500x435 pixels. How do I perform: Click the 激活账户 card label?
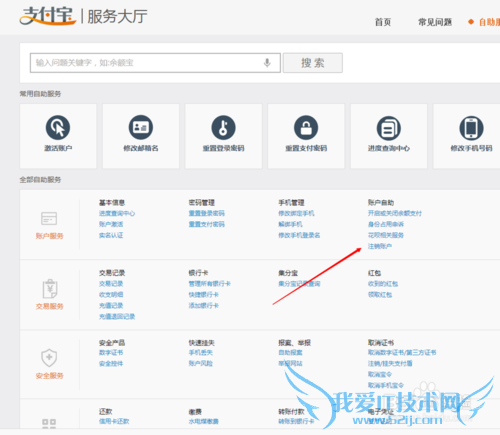(x=58, y=148)
